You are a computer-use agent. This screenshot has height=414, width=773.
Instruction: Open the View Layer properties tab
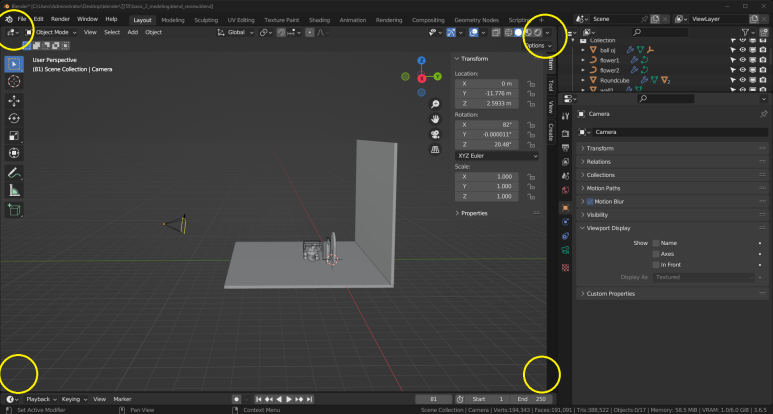point(565,162)
